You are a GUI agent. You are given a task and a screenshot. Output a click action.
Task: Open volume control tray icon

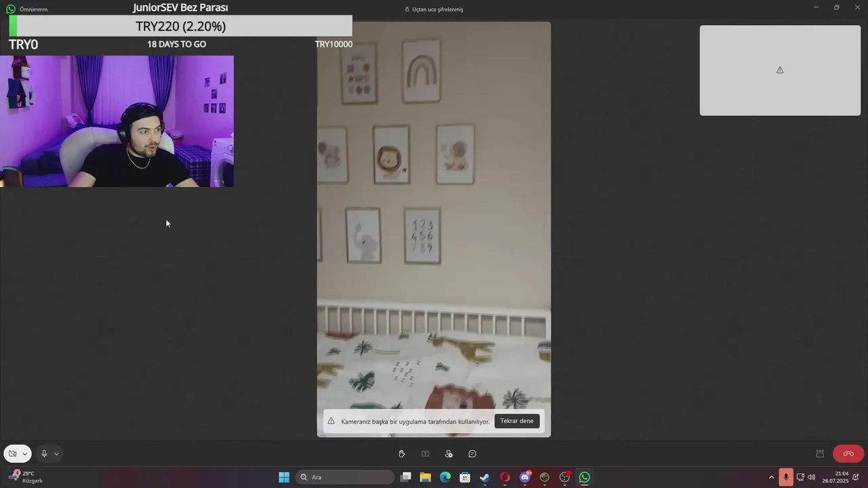(812, 477)
